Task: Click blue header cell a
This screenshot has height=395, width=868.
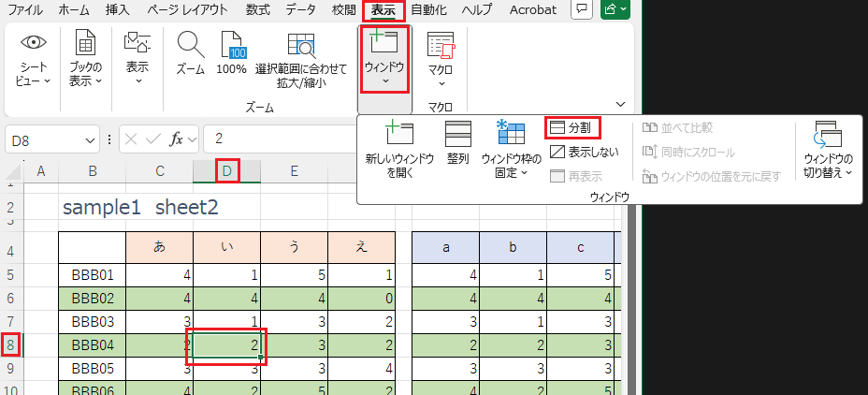Action: point(445,248)
